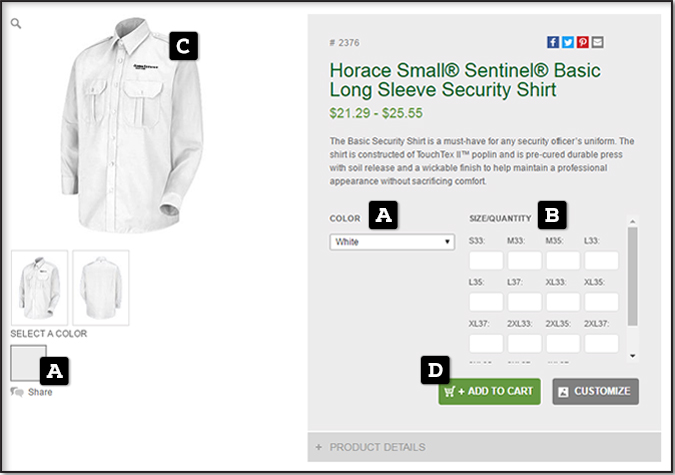
Task: View back shirt thumbnail
Action: coord(101,286)
